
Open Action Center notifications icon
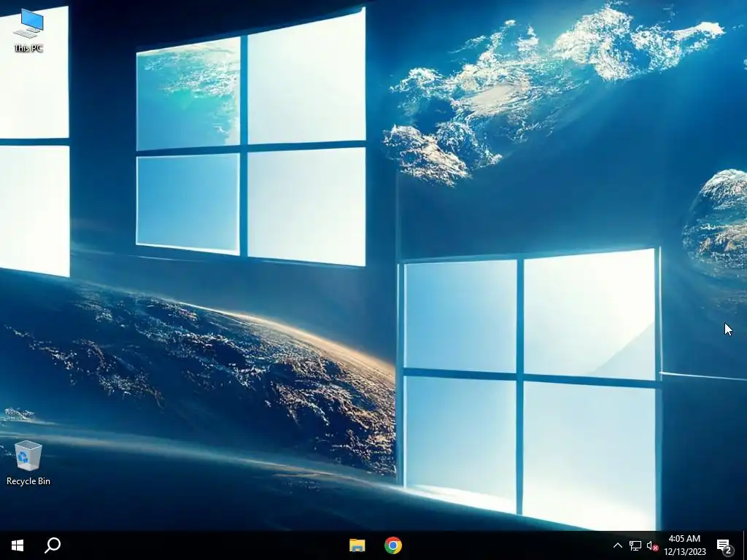coord(724,545)
